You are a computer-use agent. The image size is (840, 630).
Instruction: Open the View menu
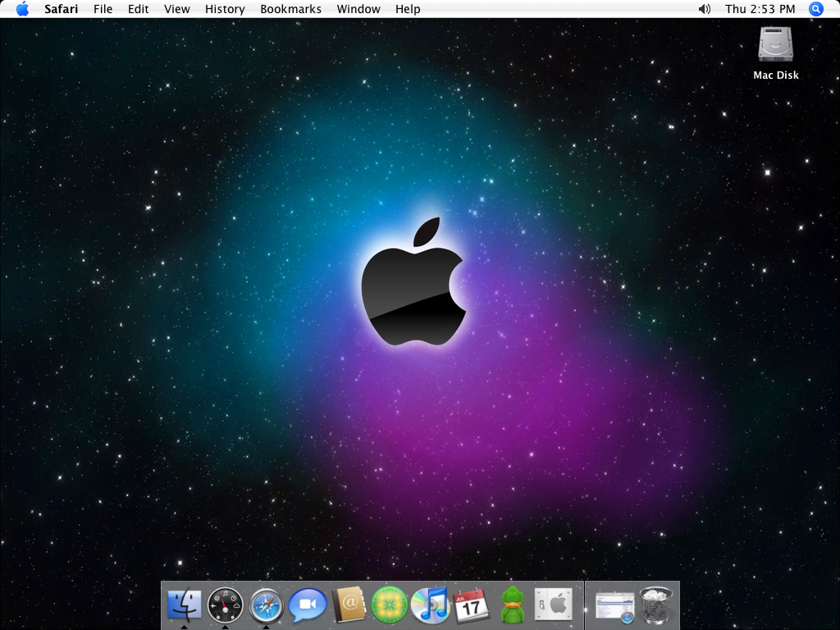(x=177, y=9)
